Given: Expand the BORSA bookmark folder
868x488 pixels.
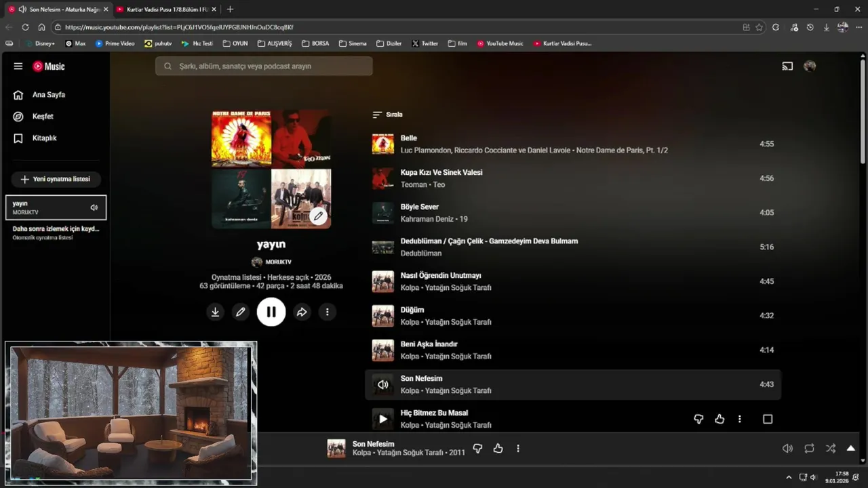Looking at the screenshot, I should pos(315,43).
